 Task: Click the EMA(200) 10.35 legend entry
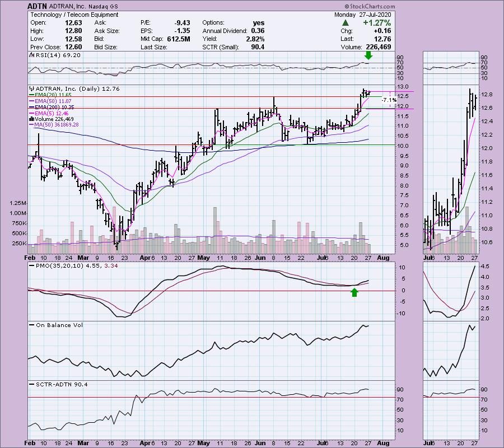click(52, 108)
